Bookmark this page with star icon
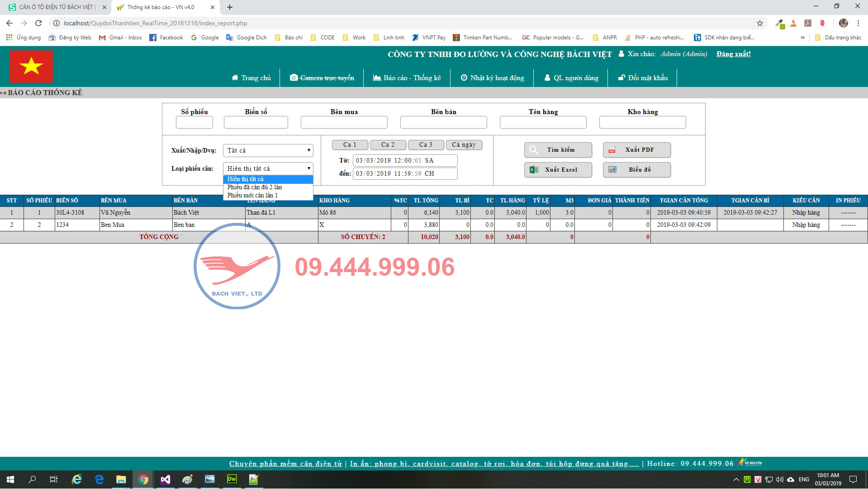The width and height of the screenshot is (868, 489). click(x=760, y=23)
